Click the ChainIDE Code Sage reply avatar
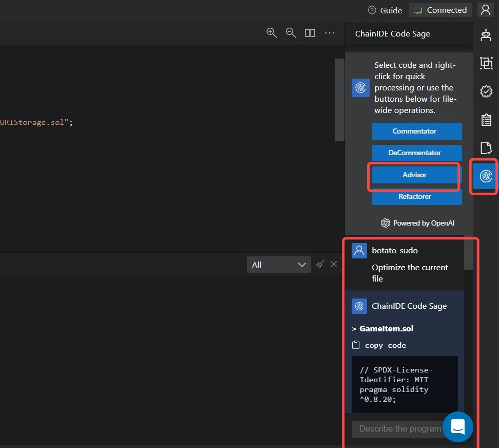The image size is (499, 448). click(359, 306)
